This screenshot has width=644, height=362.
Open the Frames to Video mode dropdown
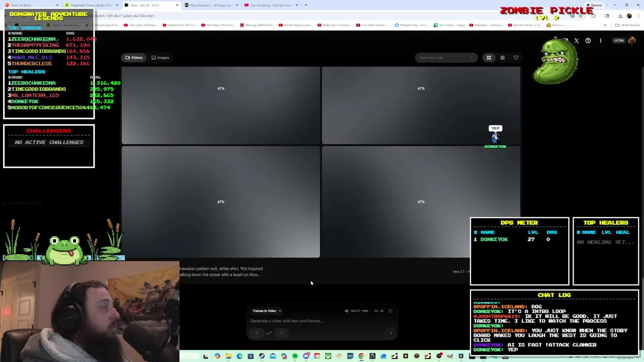coord(267,311)
